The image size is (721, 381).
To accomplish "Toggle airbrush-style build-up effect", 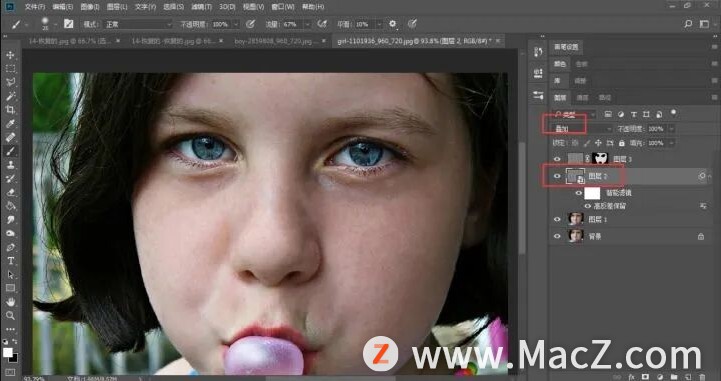I will point(323,24).
